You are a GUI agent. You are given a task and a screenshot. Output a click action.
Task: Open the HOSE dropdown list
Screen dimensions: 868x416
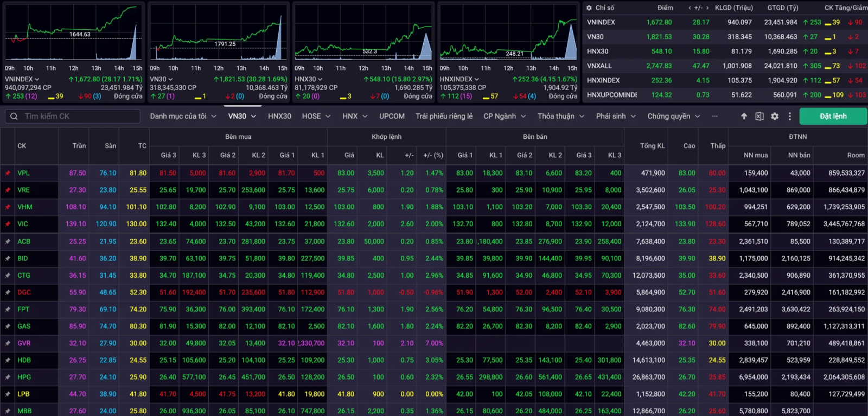click(x=316, y=116)
